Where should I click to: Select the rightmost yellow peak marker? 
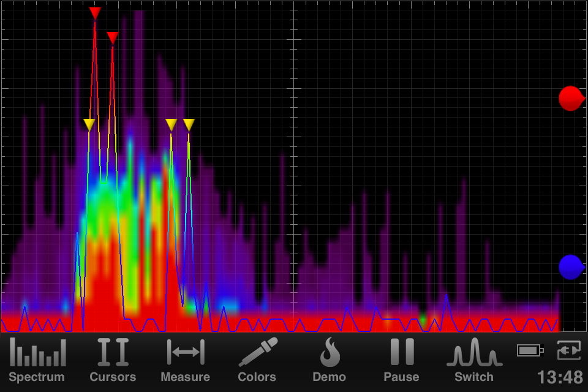189,124
